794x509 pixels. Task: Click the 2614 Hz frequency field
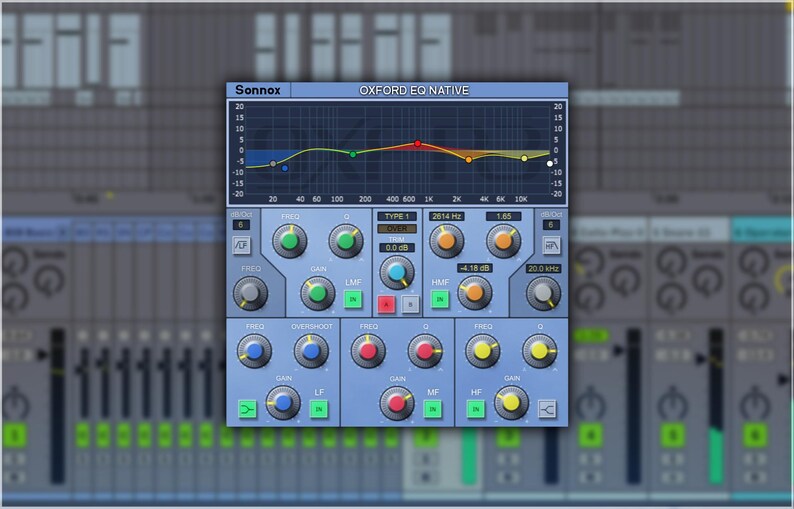click(x=446, y=216)
